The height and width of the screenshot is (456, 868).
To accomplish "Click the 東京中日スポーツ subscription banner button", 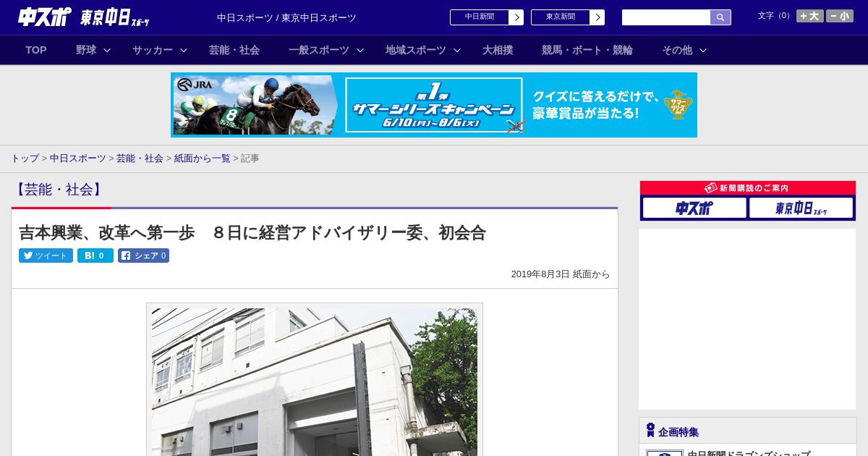I will pos(801,208).
